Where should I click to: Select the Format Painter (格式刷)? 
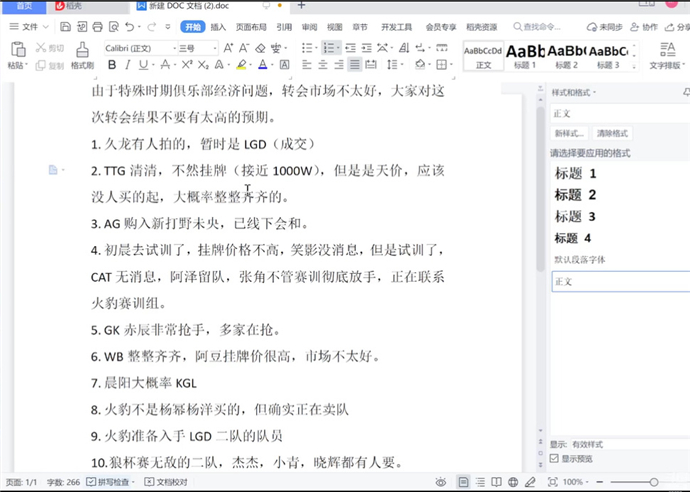[x=82, y=55]
